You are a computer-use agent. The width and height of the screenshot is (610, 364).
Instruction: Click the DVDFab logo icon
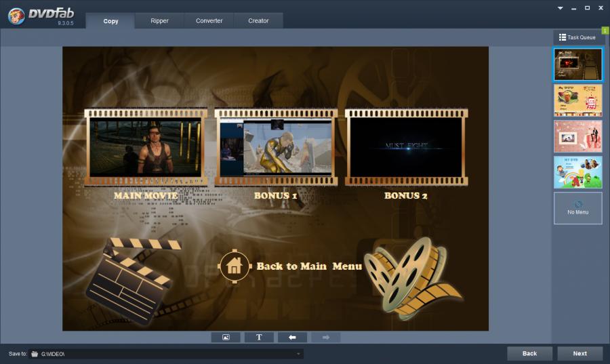coord(16,16)
